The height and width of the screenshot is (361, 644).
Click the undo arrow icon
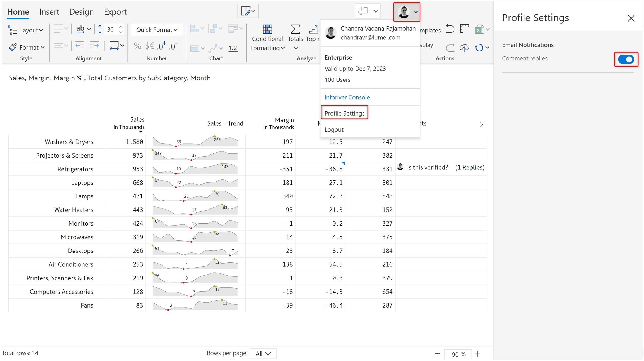click(450, 29)
